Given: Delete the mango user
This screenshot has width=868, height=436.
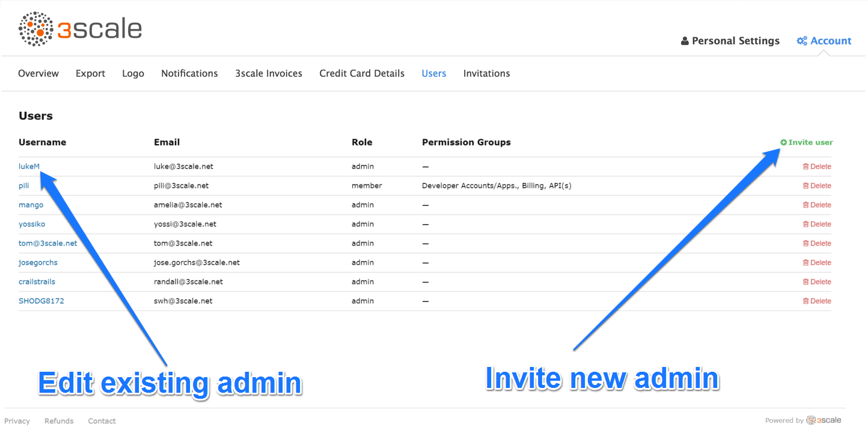Looking at the screenshot, I should pos(817,205).
